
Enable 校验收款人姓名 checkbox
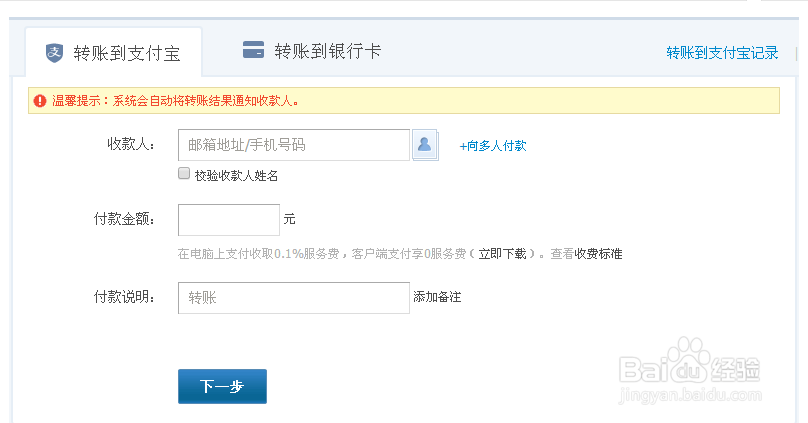click(184, 173)
